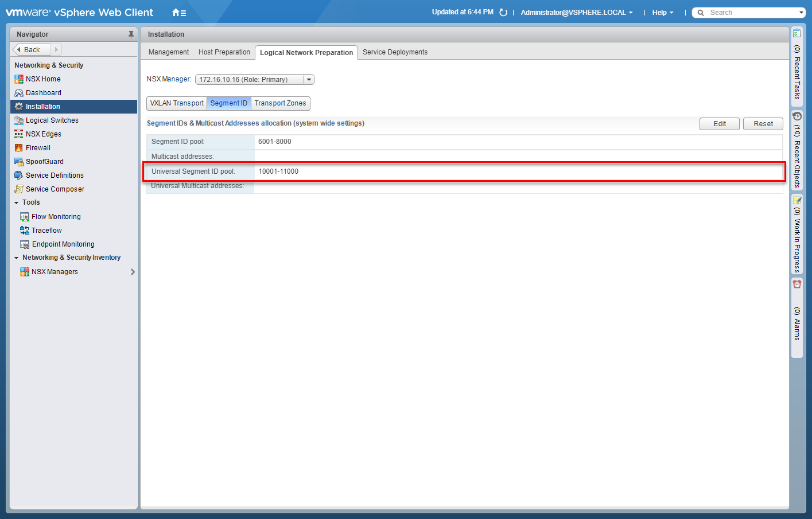The image size is (812, 519).
Task: Pin the Navigator panel with pushpin icon
Action: pyautogui.click(x=131, y=34)
